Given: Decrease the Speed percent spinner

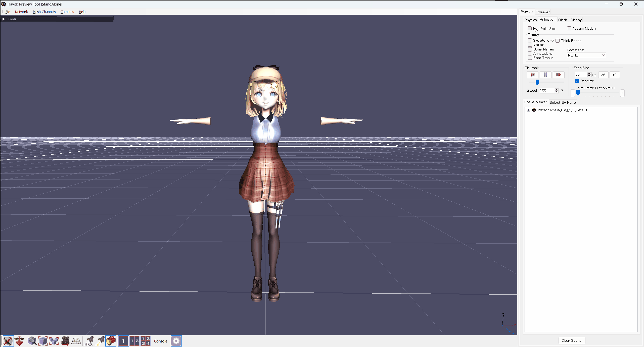Looking at the screenshot, I should pos(557,92).
